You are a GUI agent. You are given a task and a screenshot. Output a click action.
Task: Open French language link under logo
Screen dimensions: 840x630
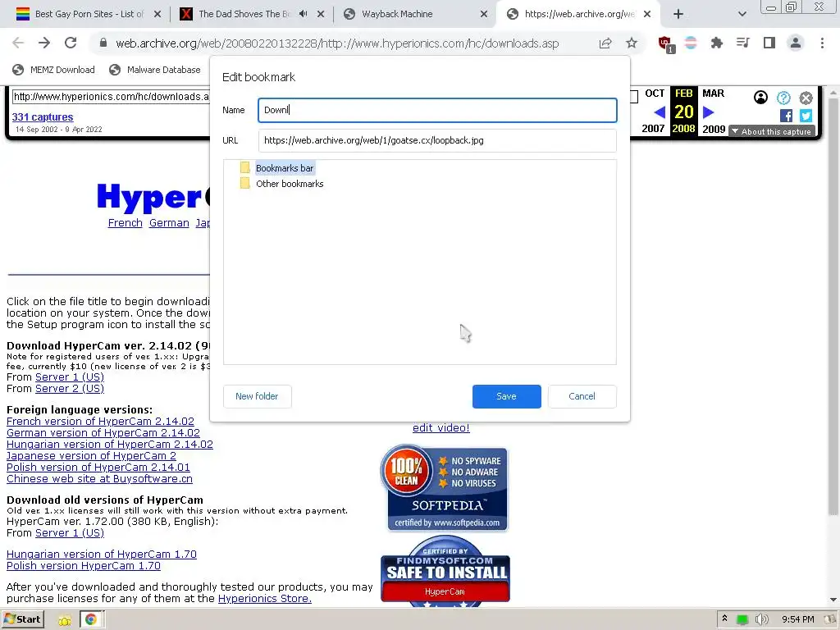tap(125, 223)
